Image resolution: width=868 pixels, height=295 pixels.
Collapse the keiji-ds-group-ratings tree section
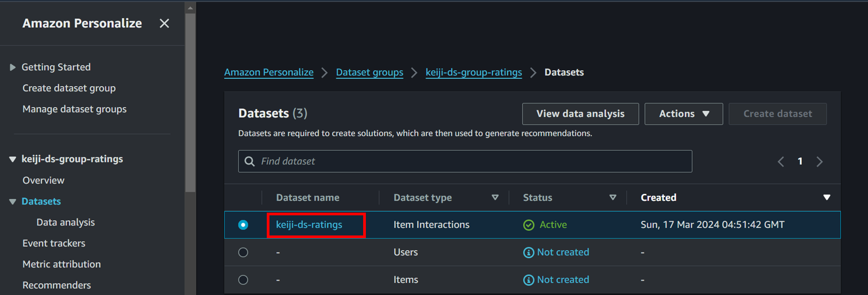point(13,159)
